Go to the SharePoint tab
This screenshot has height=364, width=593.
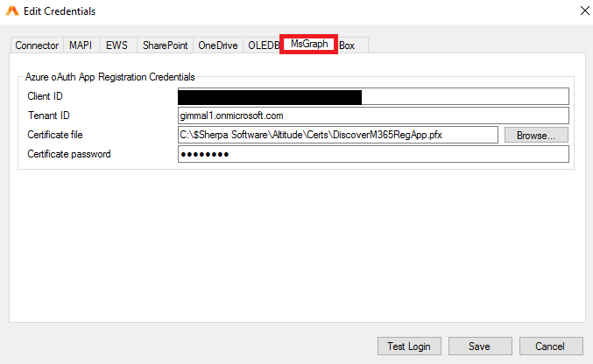pos(165,45)
